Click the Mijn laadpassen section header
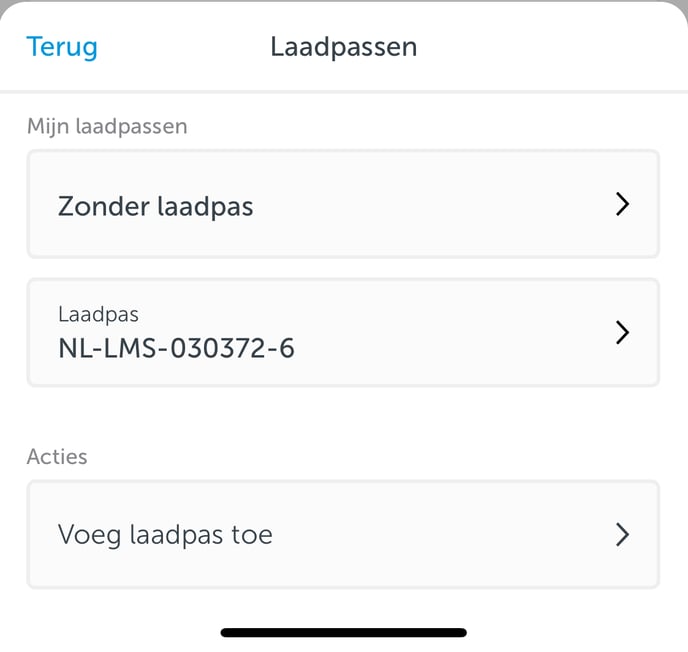The image size is (688, 652). pyautogui.click(x=107, y=127)
